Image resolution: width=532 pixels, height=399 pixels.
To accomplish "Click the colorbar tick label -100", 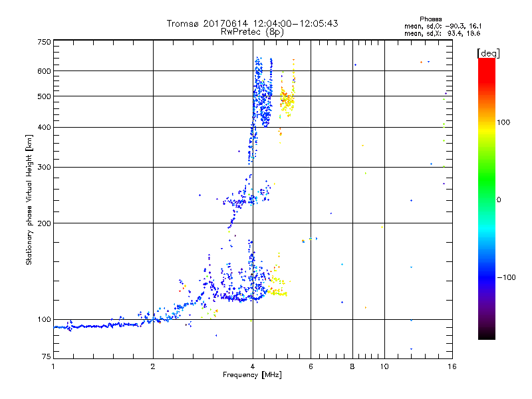I will (509, 277).
